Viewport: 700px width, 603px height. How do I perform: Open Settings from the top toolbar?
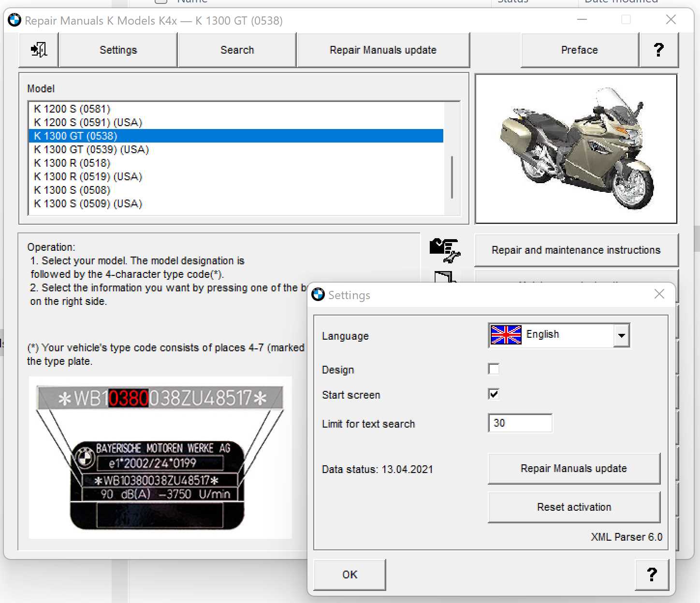click(118, 50)
